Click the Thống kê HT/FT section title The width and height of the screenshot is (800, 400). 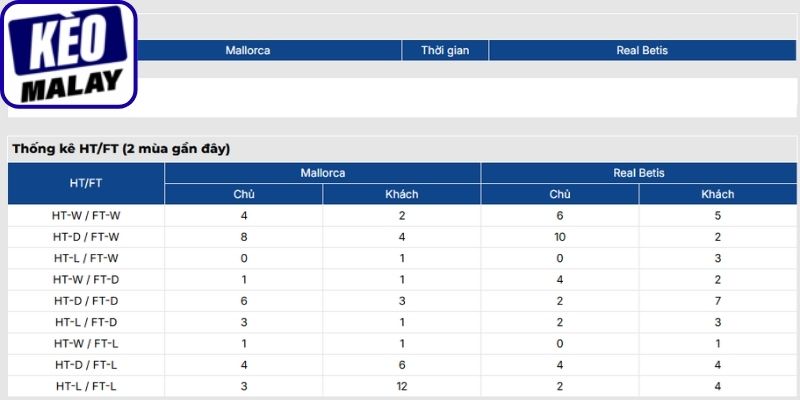tap(121, 149)
